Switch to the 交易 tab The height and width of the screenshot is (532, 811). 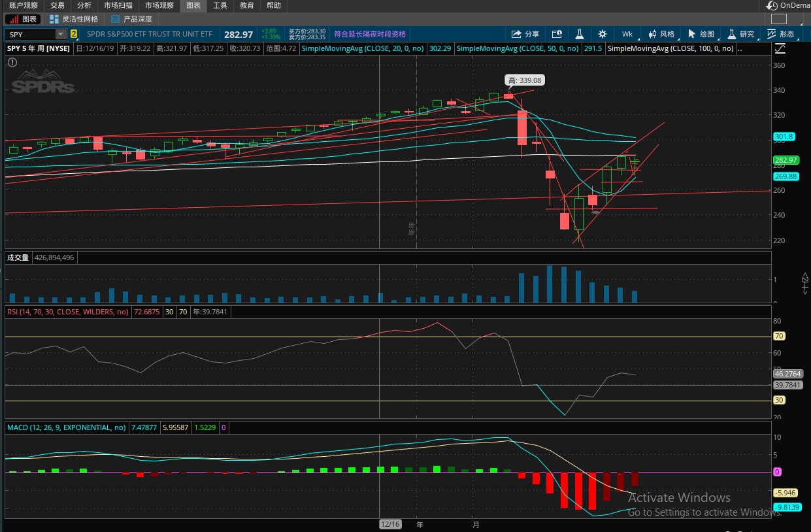pyautogui.click(x=58, y=5)
